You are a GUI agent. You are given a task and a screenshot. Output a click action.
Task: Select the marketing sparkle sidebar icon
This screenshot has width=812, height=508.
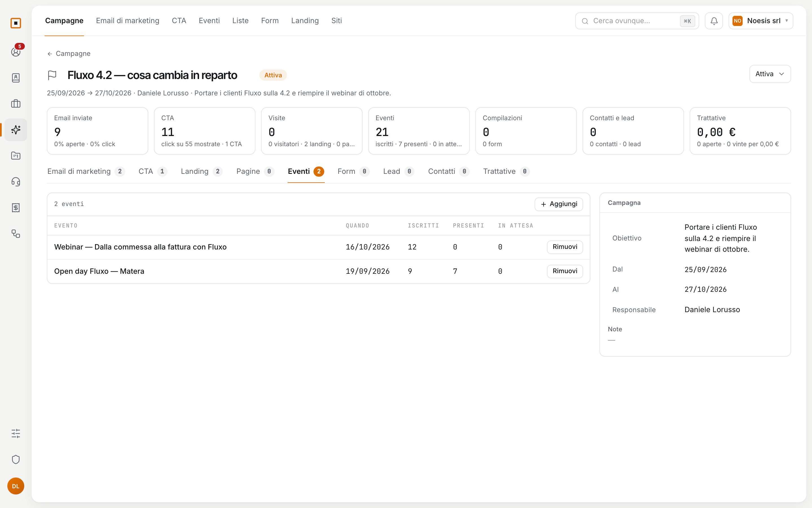tap(16, 130)
